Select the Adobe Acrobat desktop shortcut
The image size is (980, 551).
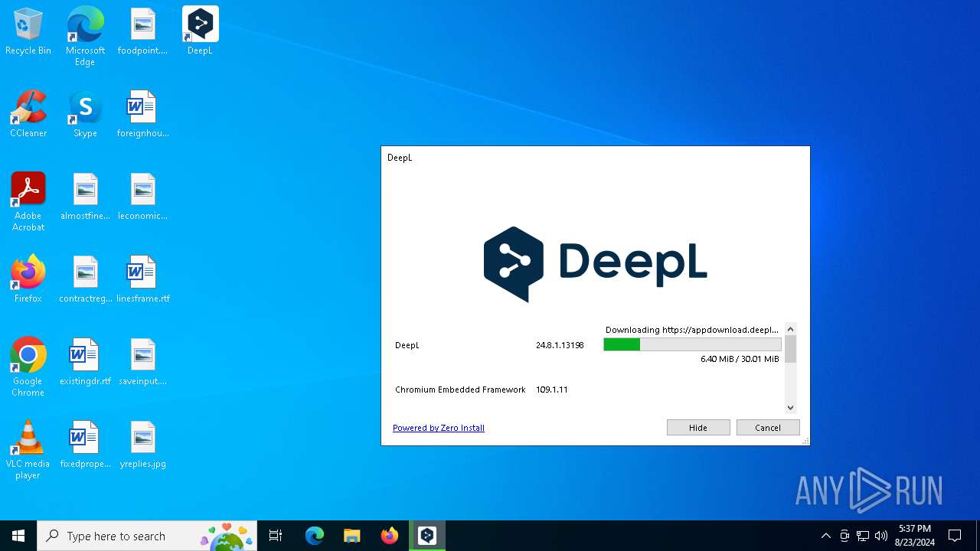coord(28,202)
